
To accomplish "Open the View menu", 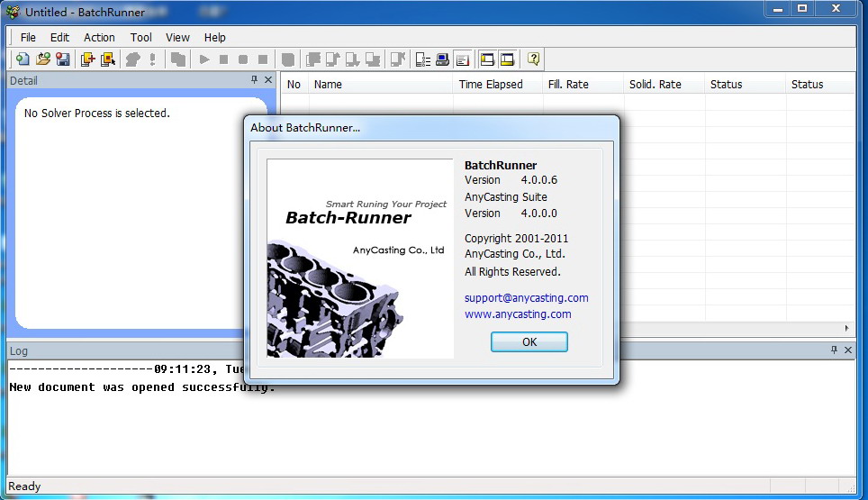I will pyautogui.click(x=177, y=38).
